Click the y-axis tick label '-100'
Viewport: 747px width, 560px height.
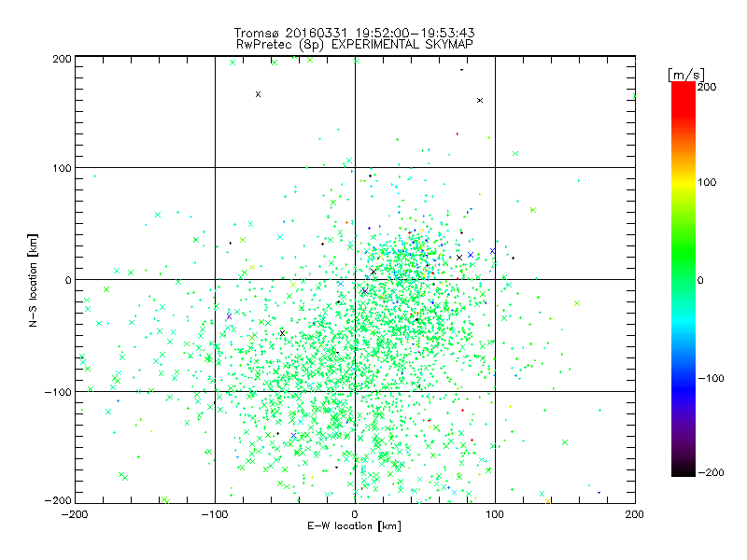point(58,392)
